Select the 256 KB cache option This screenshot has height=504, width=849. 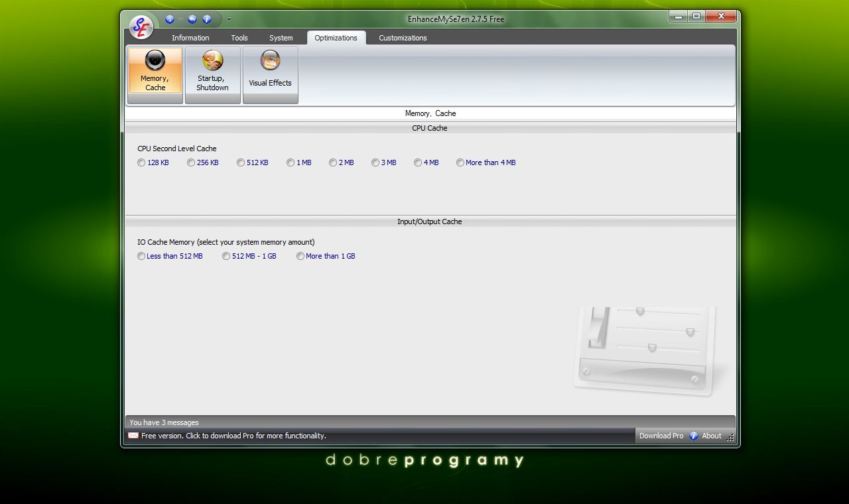[x=202, y=162]
